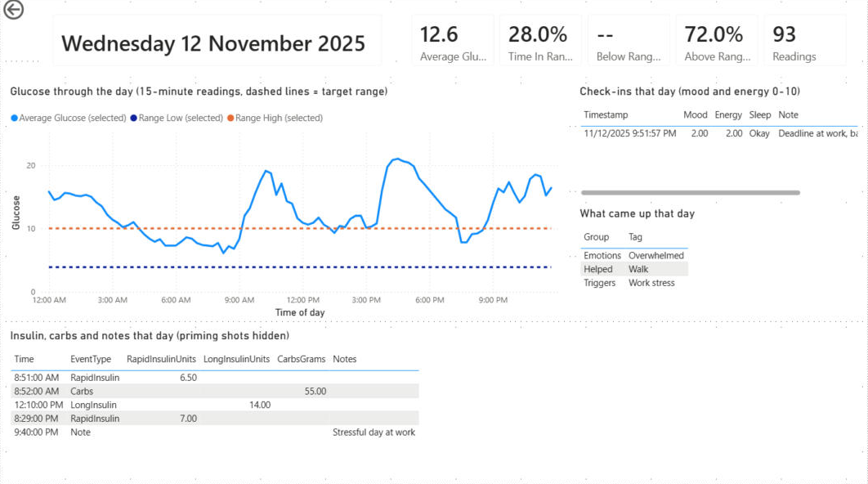This screenshot has width=868, height=484.
Task: Click the Time of day axis title
Action: point(300,312)
